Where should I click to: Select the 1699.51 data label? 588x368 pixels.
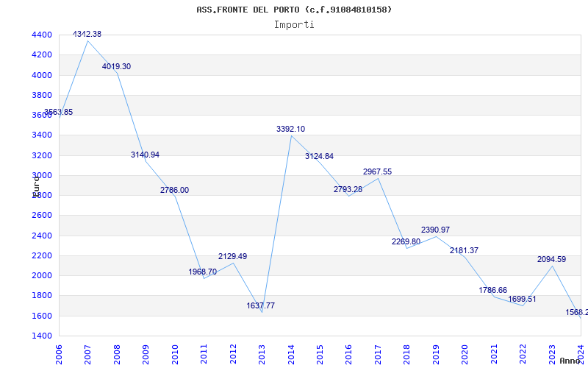click(522, 300)
